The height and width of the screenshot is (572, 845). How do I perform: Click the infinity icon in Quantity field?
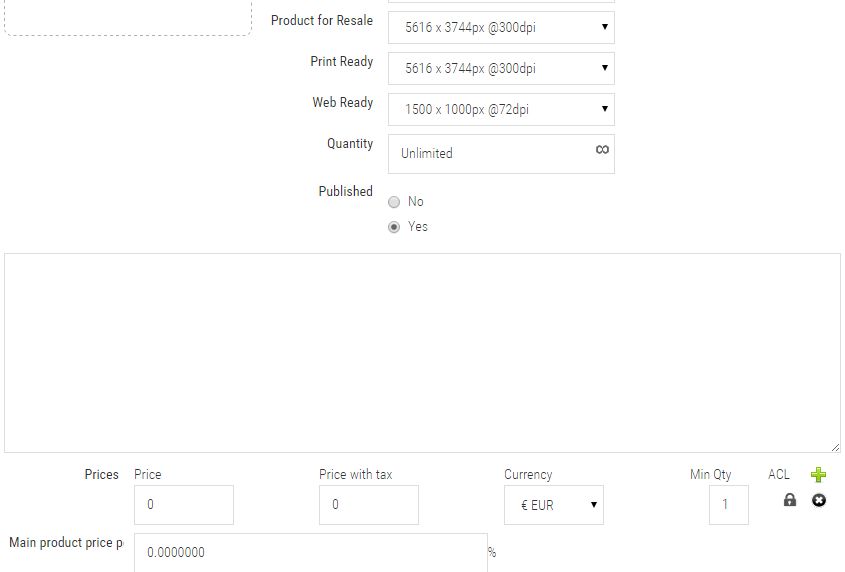pyautogui.click(x=602, y=149)
